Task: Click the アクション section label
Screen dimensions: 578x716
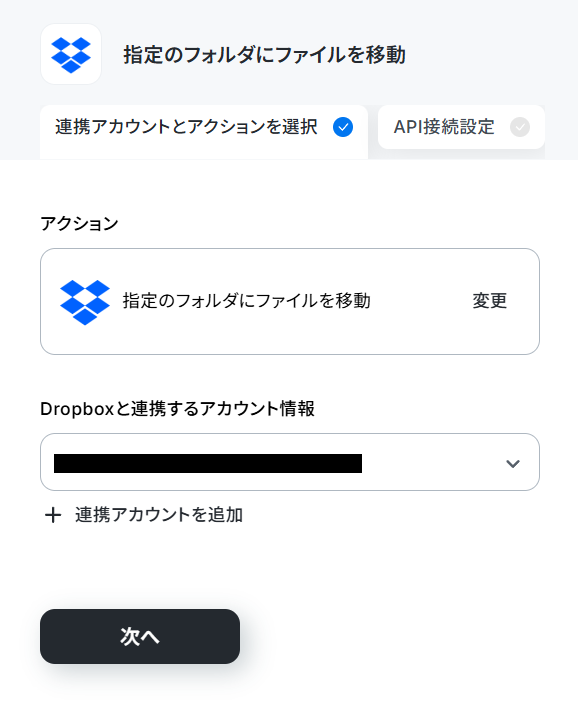Action: [x=79, y=224]
